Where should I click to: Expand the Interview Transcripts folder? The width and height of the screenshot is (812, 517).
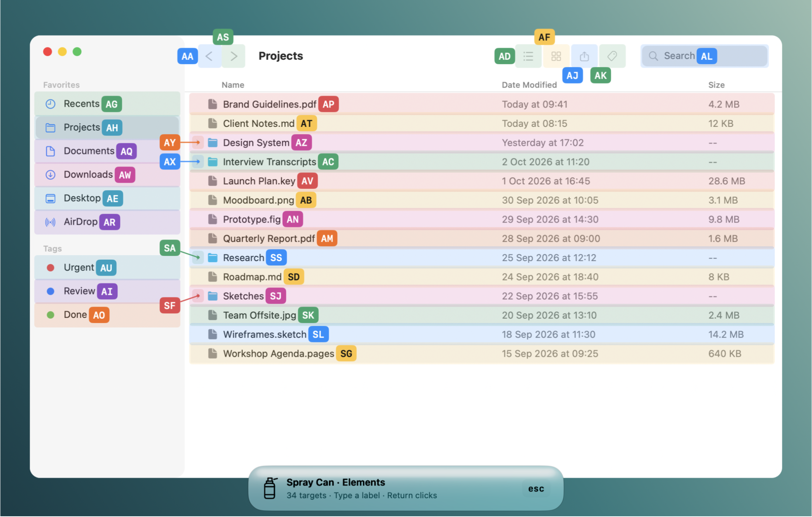coord(198,162)
